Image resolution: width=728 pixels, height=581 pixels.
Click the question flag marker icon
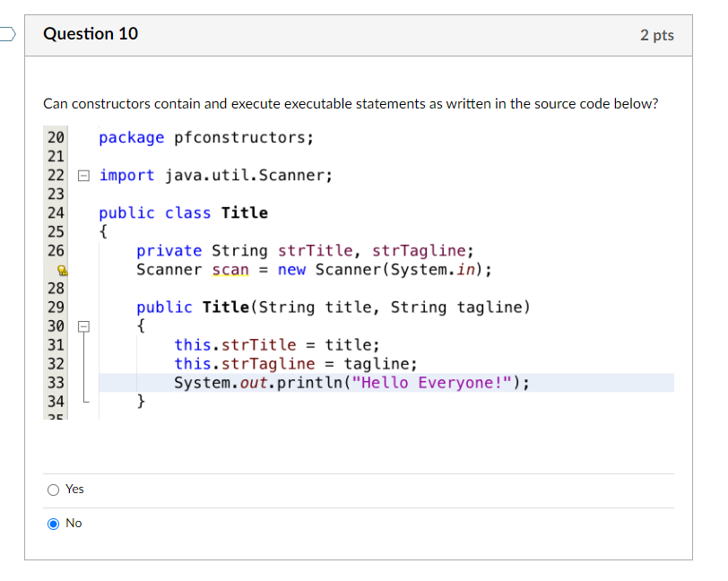(8, 34)
